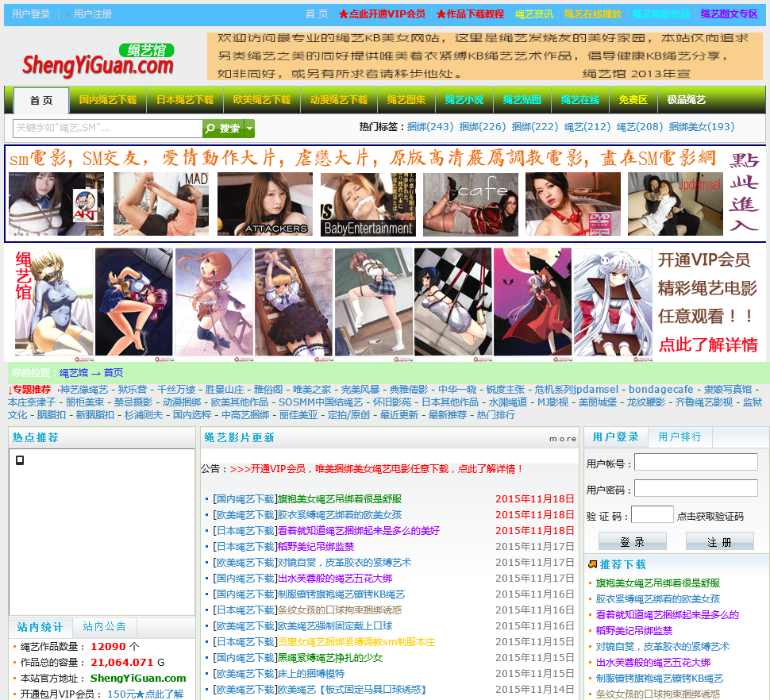Open the 绳艺贴图 navigation item
This screenshot has width=770, height=700.
pyautogui.click(x=522, y=100)
